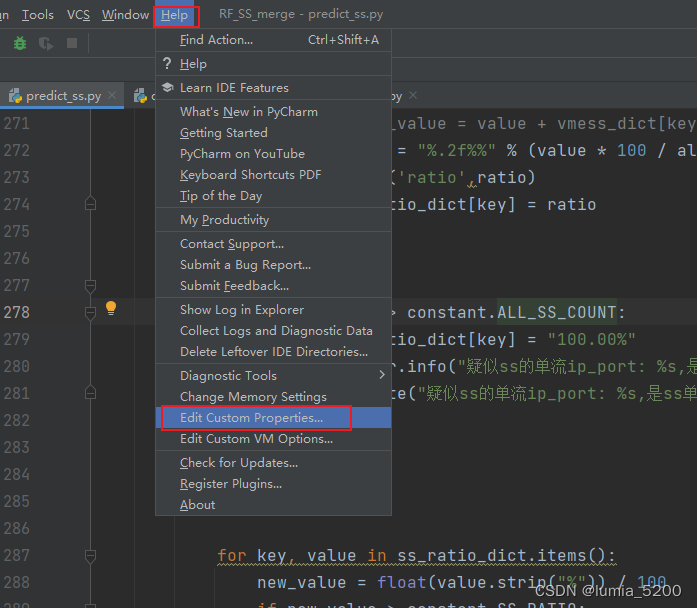Click line number 284 in gutter
The width and height of the screenshot is (697, 608).
16,474
